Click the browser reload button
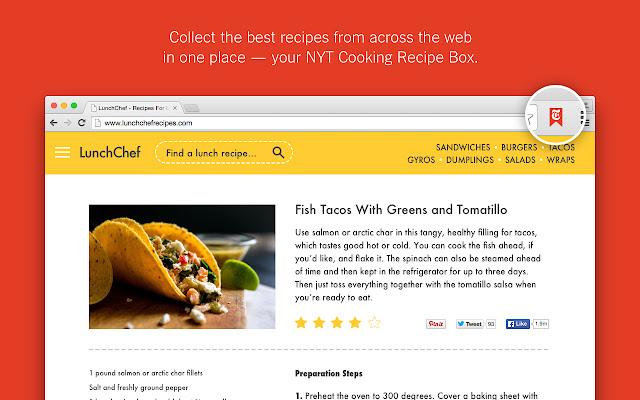Image resolution: width=640 pixels, height=400 pixels. click(x=81, y=122)
